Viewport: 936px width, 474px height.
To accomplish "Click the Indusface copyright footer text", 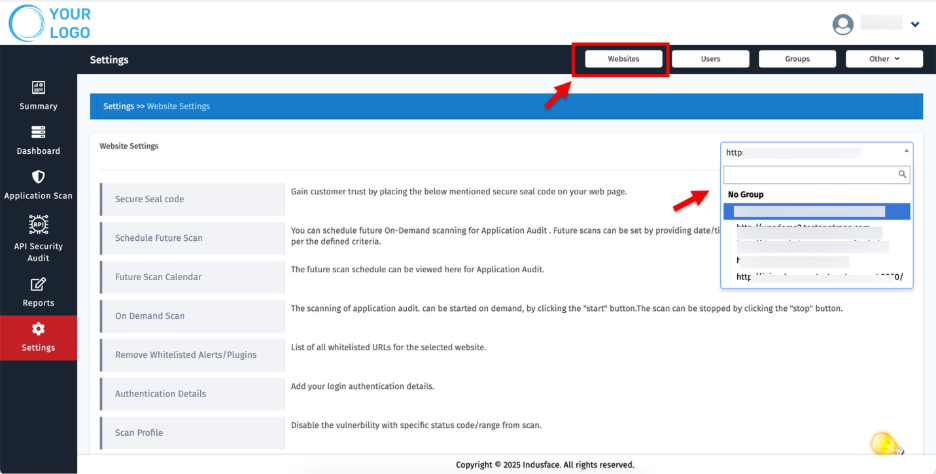I will [x=545, y=464].
